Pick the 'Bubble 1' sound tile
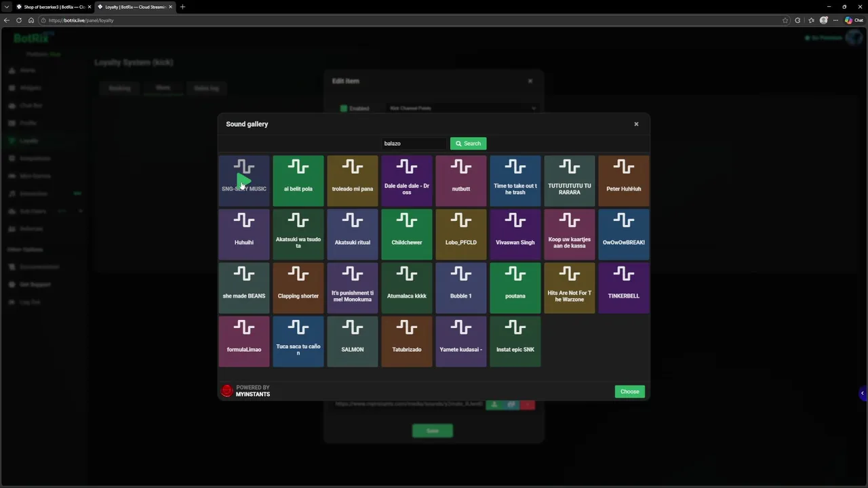The width and height of the screenshot is (868, 488). click(461, 287)
